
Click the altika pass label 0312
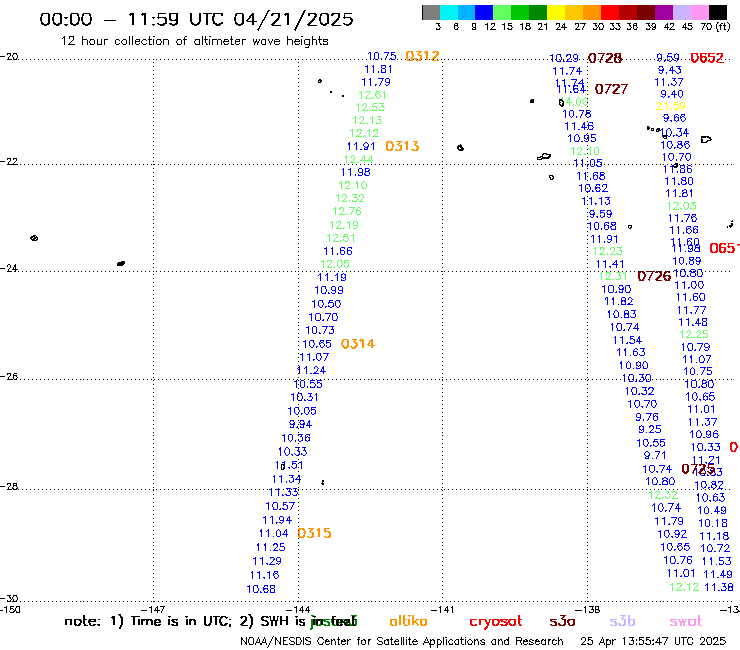(422, 56)
